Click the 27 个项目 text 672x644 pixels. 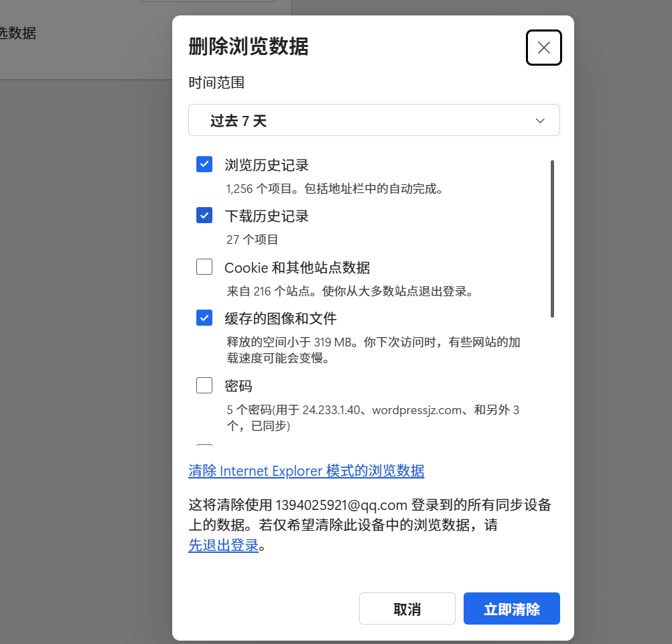coord(253,240)
